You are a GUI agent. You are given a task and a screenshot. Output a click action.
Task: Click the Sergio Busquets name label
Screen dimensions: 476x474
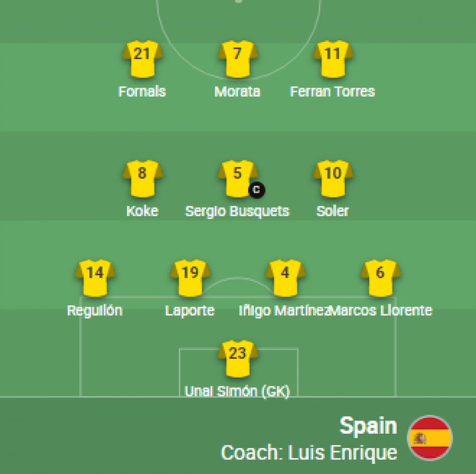tap(237, 211)
